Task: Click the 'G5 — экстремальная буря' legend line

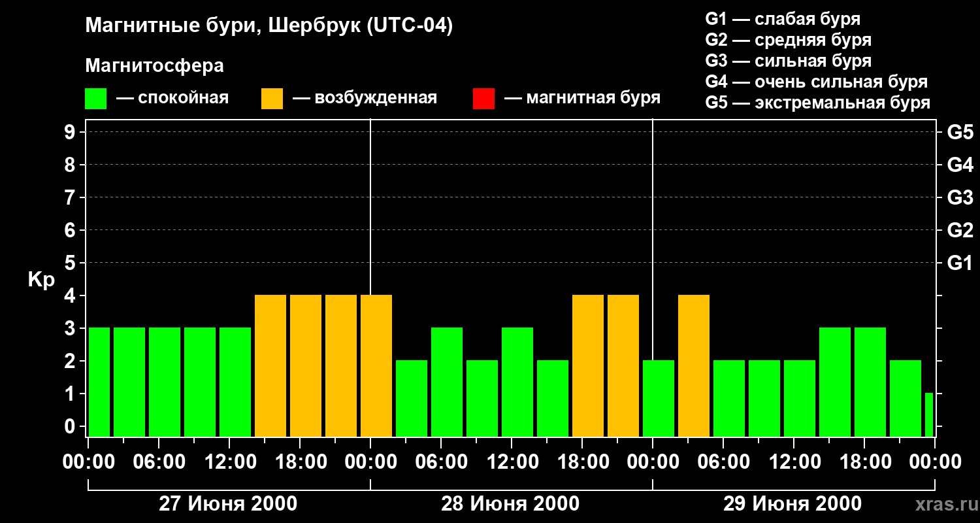Action: pyautogui.click(x=818, y=103)
